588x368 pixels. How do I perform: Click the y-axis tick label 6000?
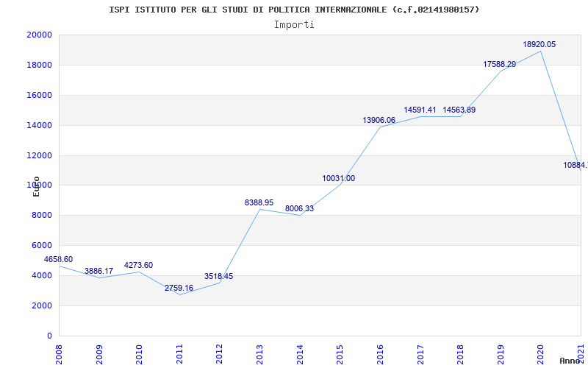tap(41, 246)
